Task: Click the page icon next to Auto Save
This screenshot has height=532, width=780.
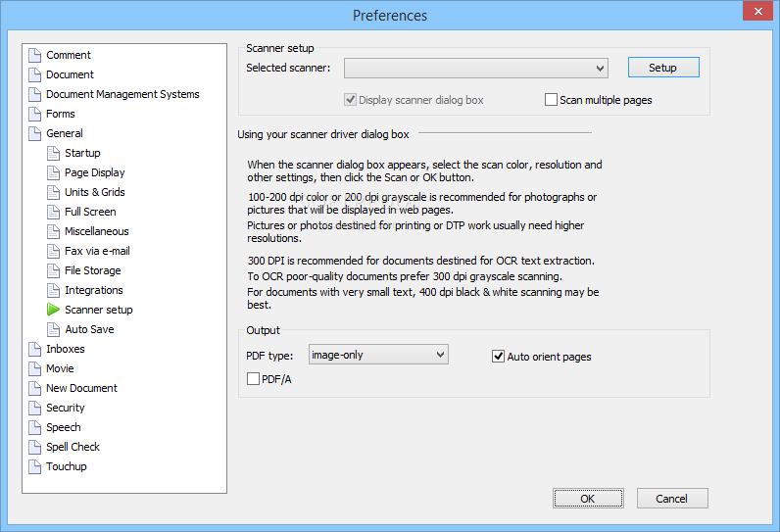Action: tap(53, 329)
